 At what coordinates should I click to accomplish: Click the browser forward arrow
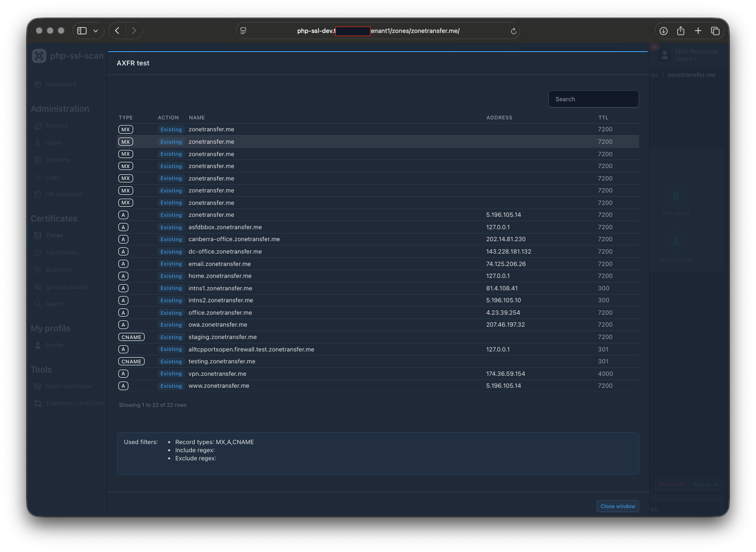pyautogui.click(x=134, y=31)
